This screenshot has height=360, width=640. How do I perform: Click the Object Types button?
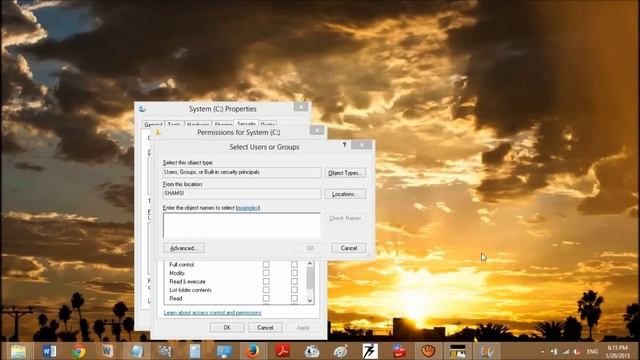click(345, 173)
